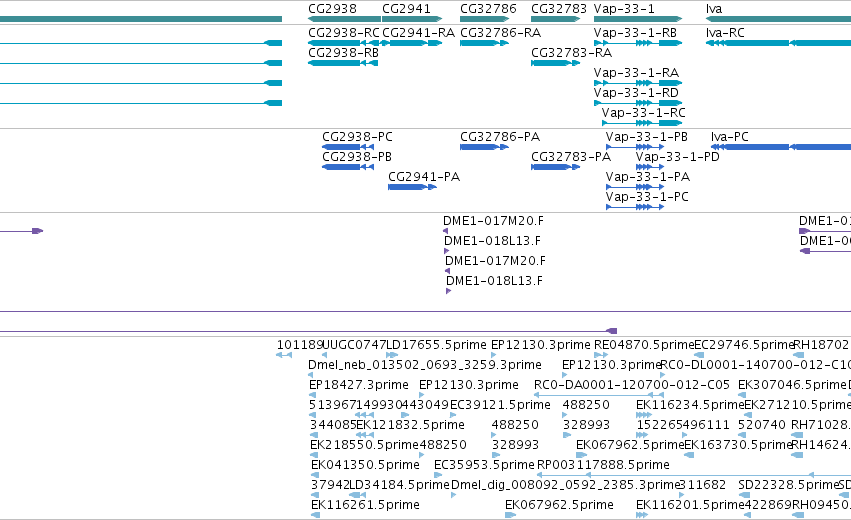The width and height of the screenshot is (851, 520).
Task: Click the EK116261.5prime EST label
Action: [x=365, y=505]
